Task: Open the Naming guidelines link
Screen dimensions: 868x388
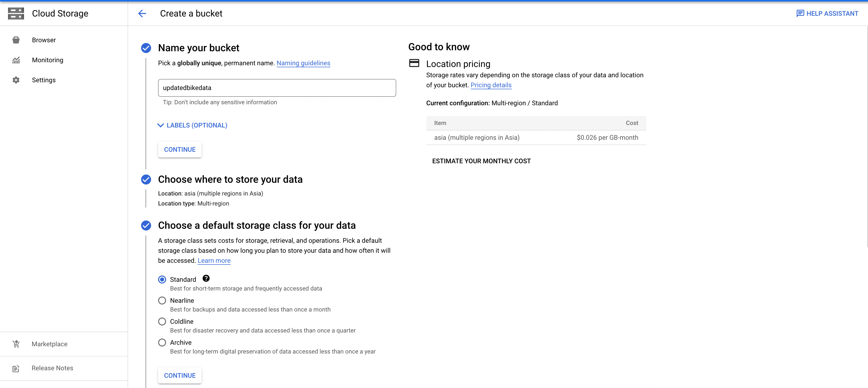Action: pyautogui.click(x=303, y=63)
